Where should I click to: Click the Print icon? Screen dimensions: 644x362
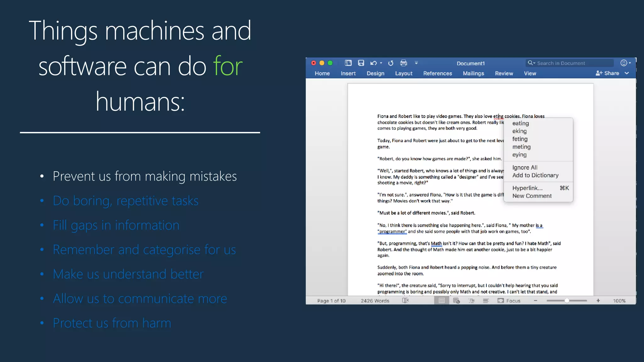point(403,63)
